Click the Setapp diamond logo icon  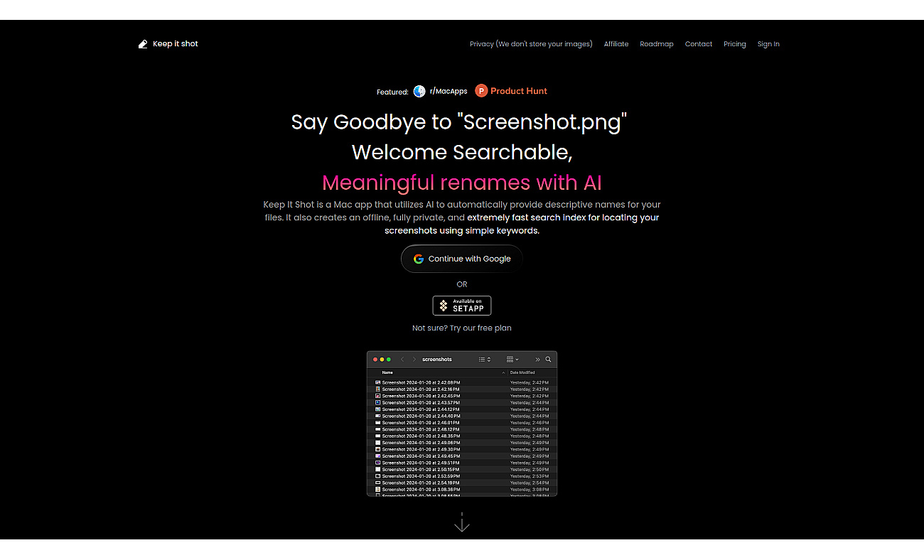(x=444, y=306)
